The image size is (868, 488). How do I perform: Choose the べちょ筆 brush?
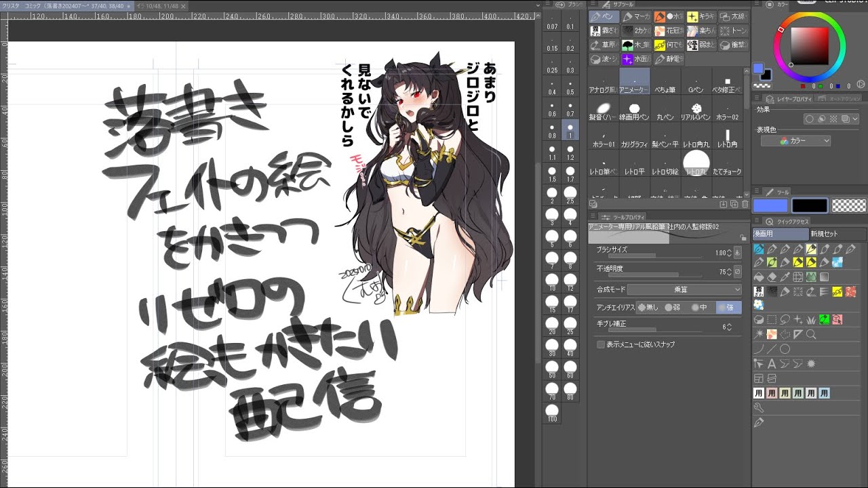[665, 81]
